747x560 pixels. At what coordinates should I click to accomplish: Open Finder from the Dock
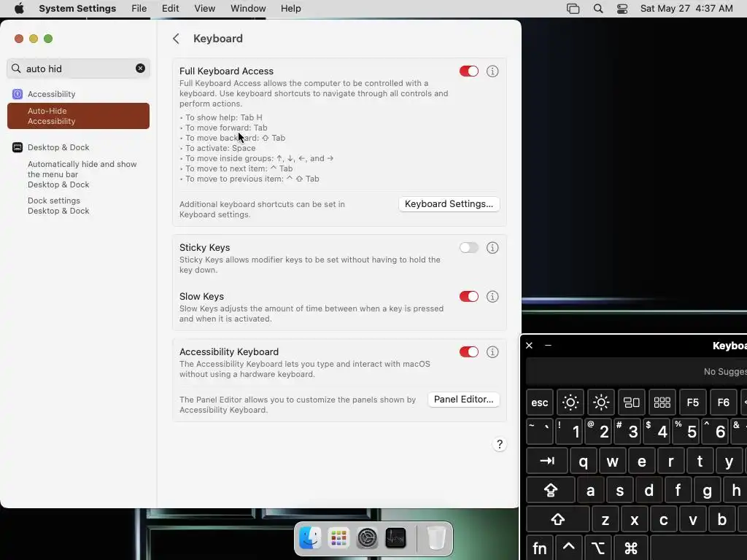[310, 539]
